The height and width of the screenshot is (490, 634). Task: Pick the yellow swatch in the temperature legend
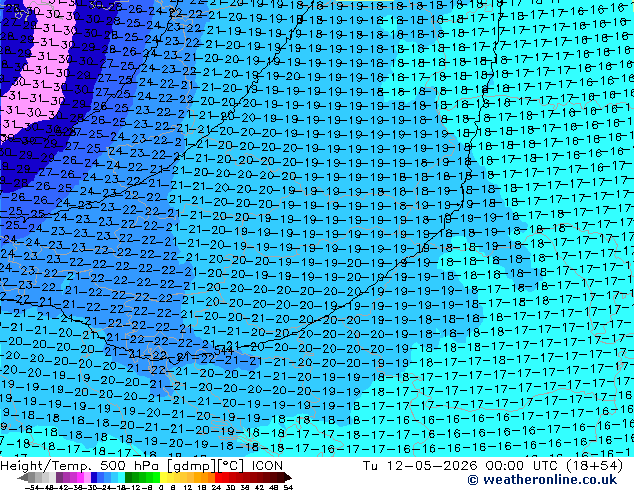(x=163, y=477)
